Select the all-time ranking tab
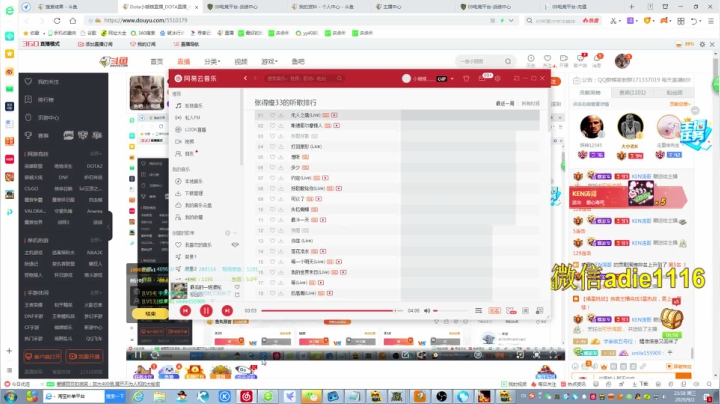 click(530, 103)
